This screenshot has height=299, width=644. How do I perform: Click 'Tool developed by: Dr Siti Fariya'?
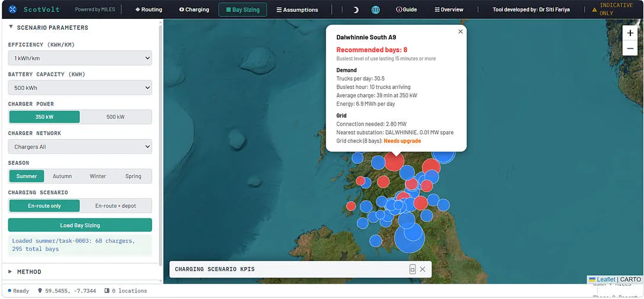coord(531,9)
